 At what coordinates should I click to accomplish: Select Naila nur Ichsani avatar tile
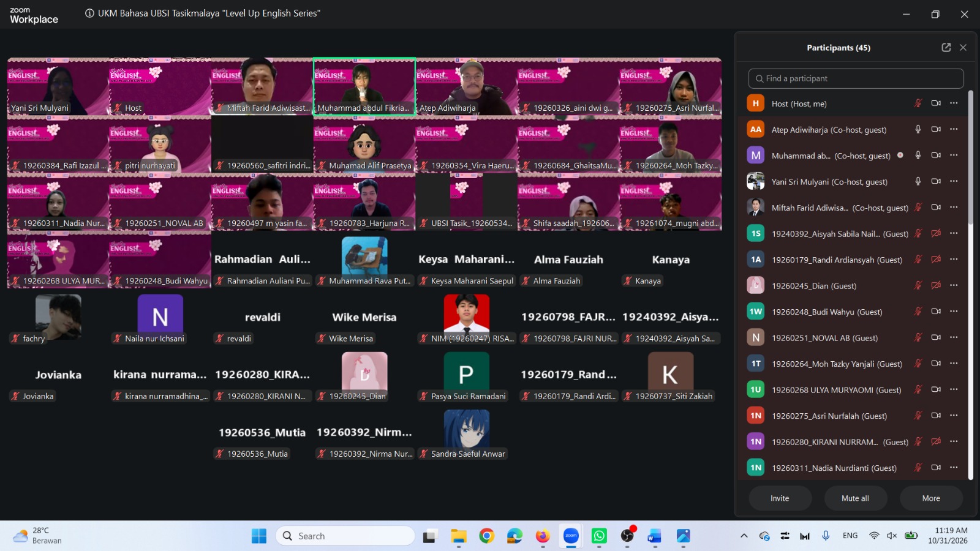160,318
